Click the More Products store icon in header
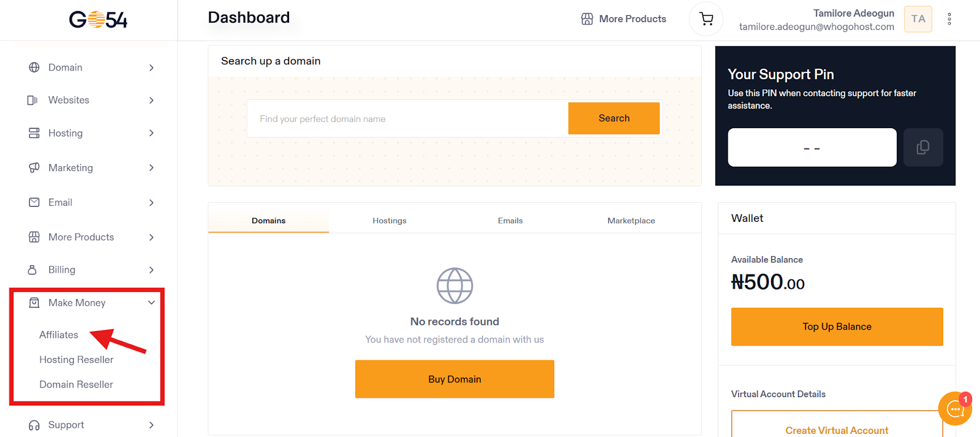This screenshot has width=980, height=437. [587, 19]
